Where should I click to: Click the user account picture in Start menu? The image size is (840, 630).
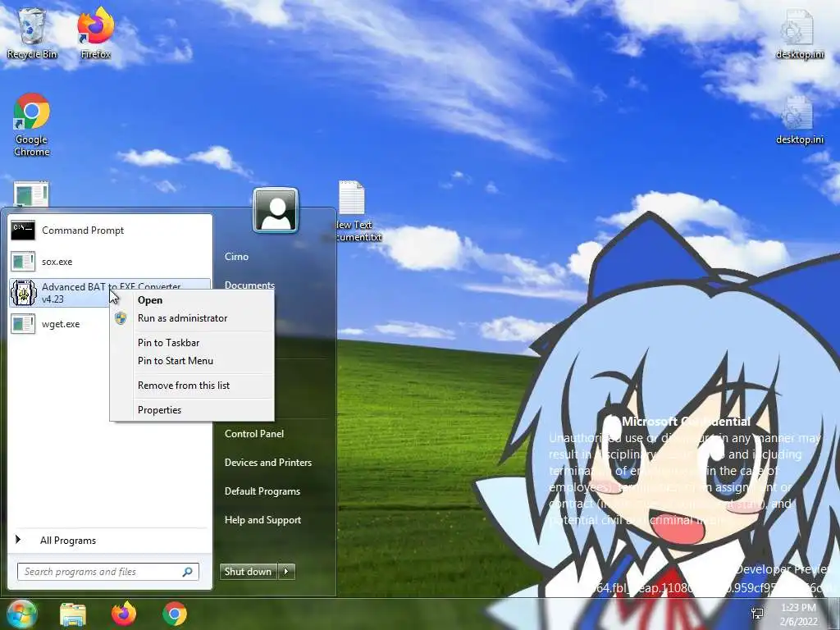click(x=276, y=210)
